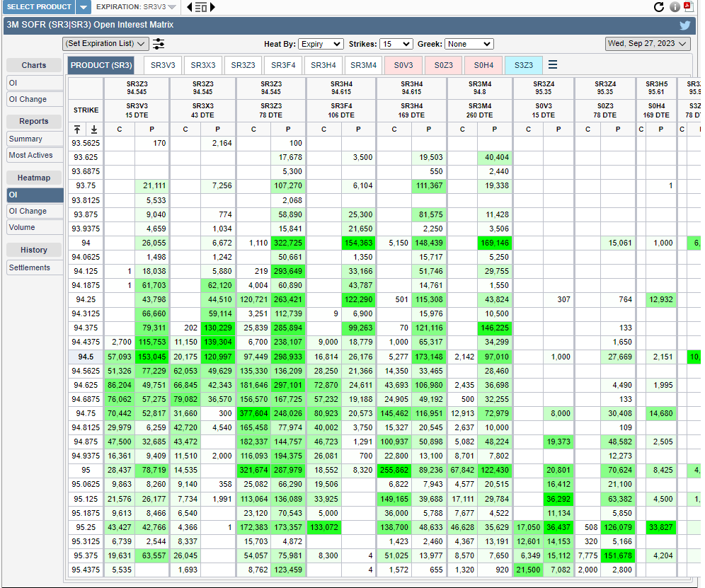
Task: Go to next expiration with right arrow
Action: tap(212, 7)
